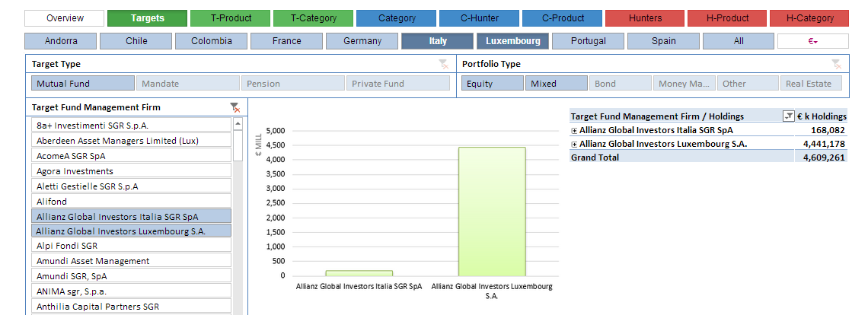Open the euro currency dropdown
Image resolution: width=868 pixels, height=315 pixels.
pyautogui.click(x=812, y=41)
